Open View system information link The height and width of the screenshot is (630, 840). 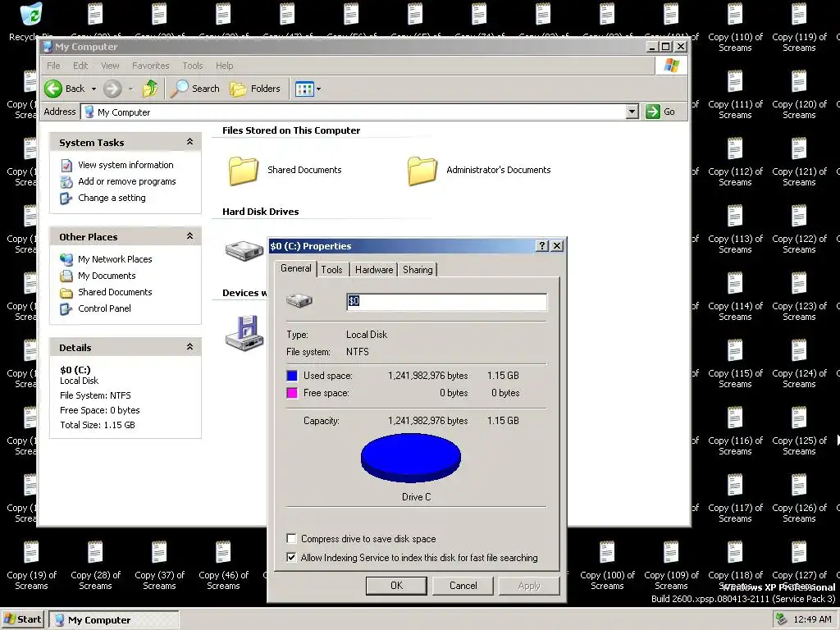click(x=126, y=165)
